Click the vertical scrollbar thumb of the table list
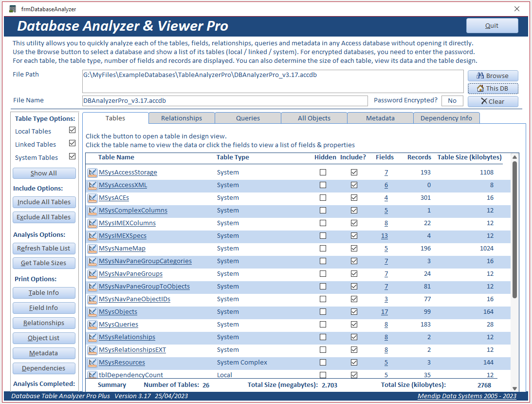The height and width of the screenshot is (404, 532). tap(514, 230)
